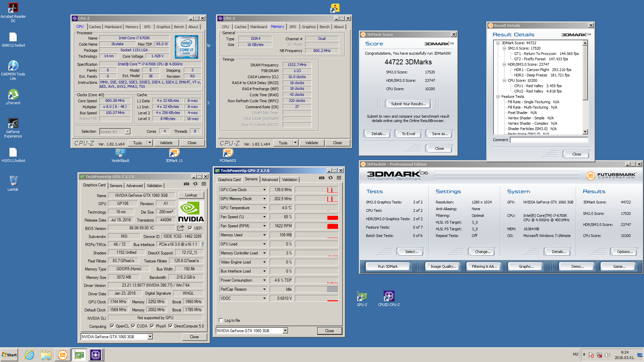Open GeForce Experience desktop icon

click(x=13, y=128)
